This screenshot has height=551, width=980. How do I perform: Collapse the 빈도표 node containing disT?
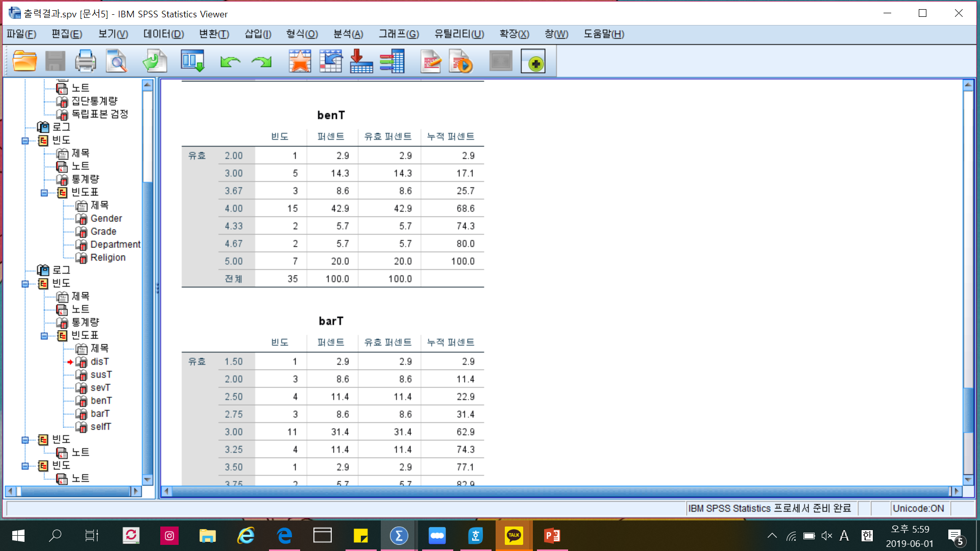coord(44,336)
